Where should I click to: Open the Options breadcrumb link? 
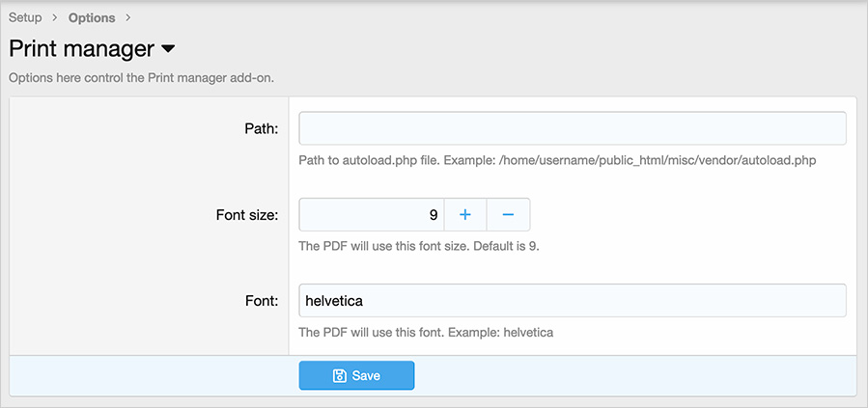[92, 17]
